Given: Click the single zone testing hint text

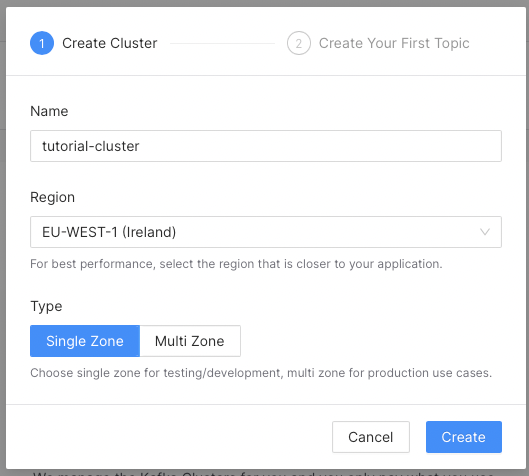Looking at the screenshot, I should pos(261,373).
